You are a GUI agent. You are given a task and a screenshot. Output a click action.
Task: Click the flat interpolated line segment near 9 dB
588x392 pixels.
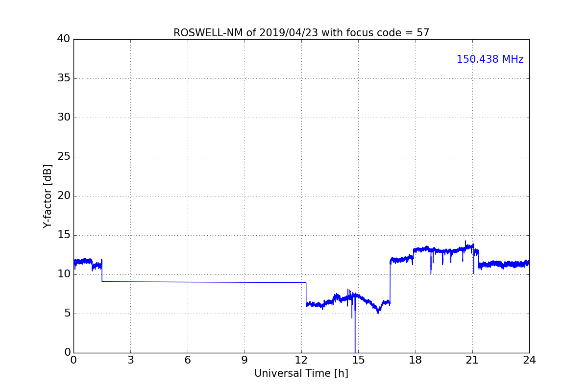pos(204,282)
